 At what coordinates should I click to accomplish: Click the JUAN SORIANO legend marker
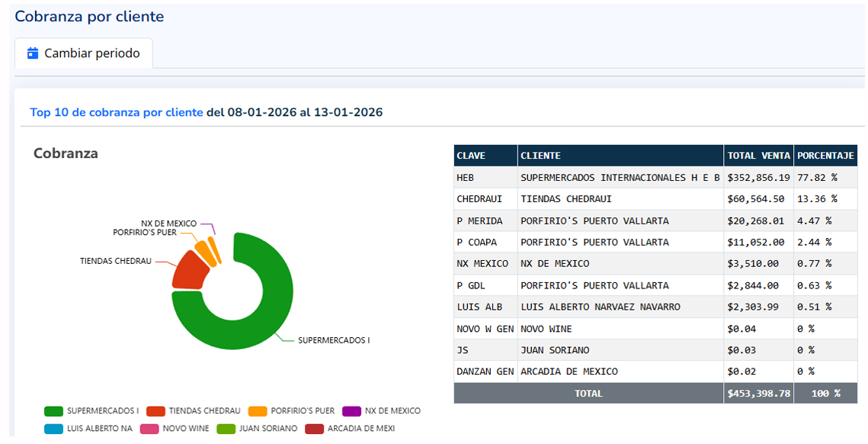coord(226,429)
